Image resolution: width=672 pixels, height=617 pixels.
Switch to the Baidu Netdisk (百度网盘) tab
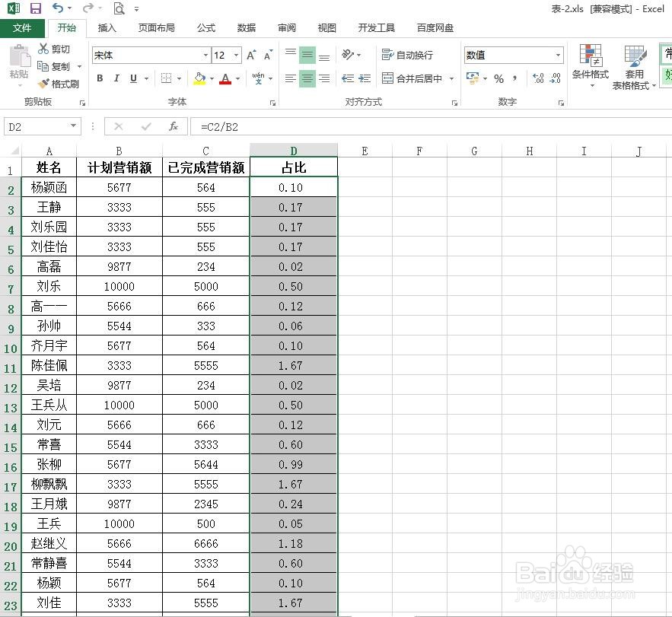pyautogui.click(x=435, y=28)
